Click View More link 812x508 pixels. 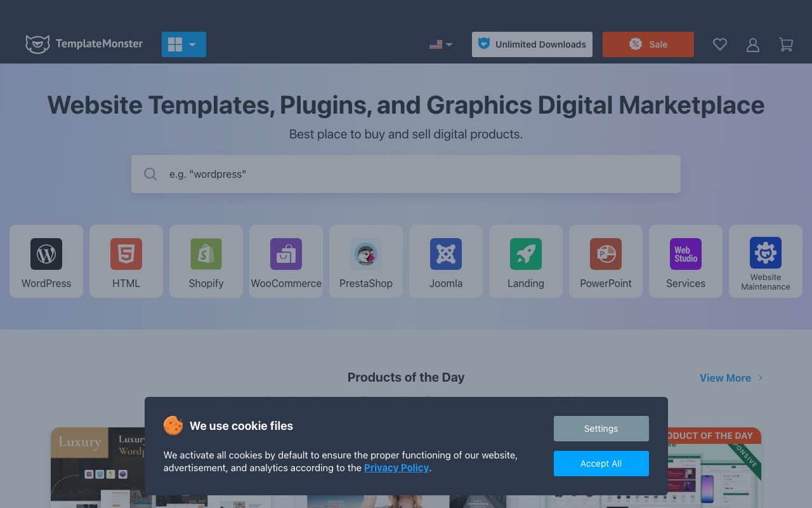point(731,378)
